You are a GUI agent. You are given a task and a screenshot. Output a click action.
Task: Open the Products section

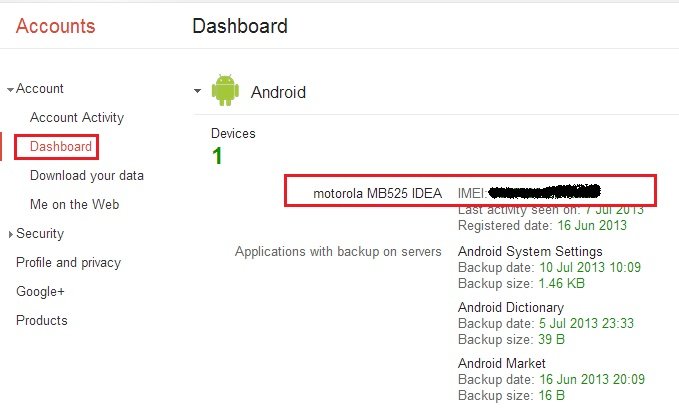[x=42, y=320]
